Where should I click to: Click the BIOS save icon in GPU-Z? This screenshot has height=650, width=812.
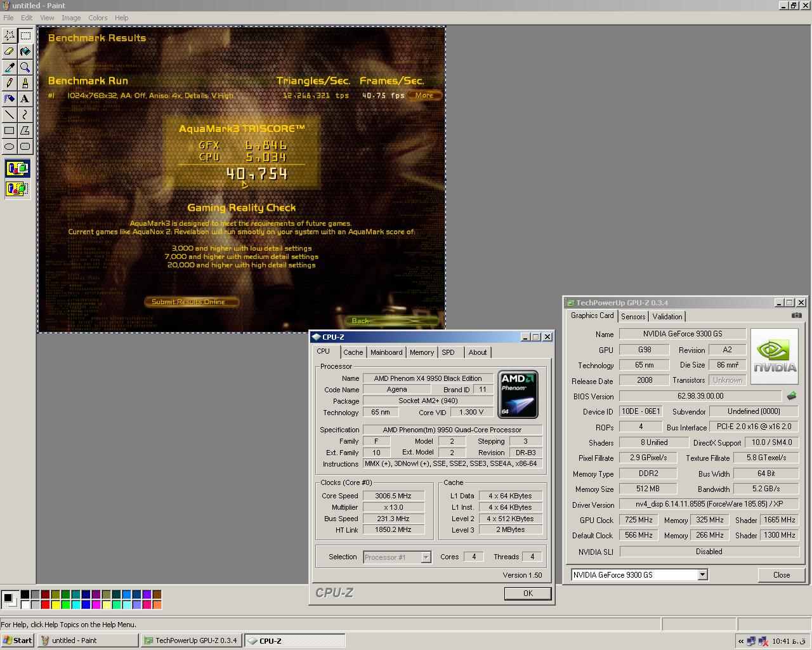click(792, 395)
